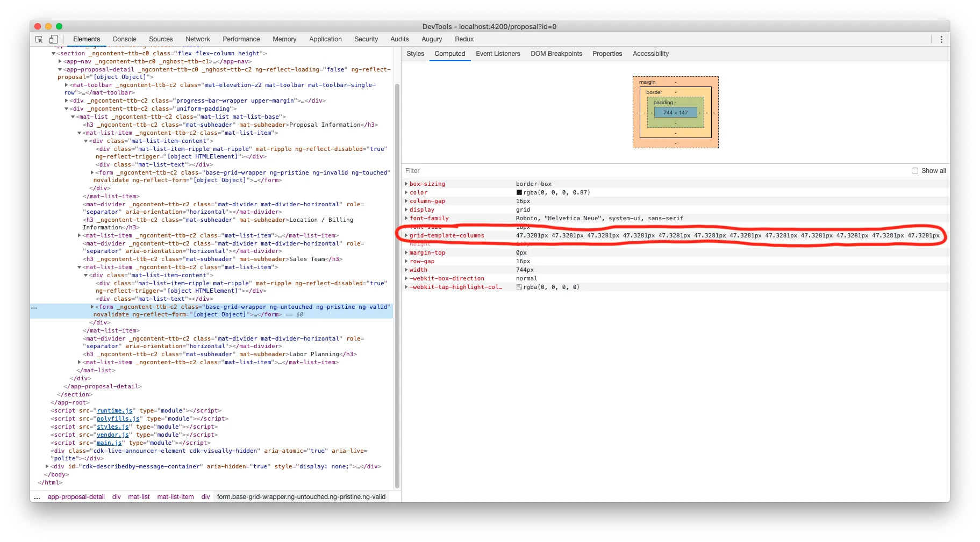The height and width of the screenshot is (542, 980).
Task: Expand the box-sizing computed property
Action: (406, 184)
